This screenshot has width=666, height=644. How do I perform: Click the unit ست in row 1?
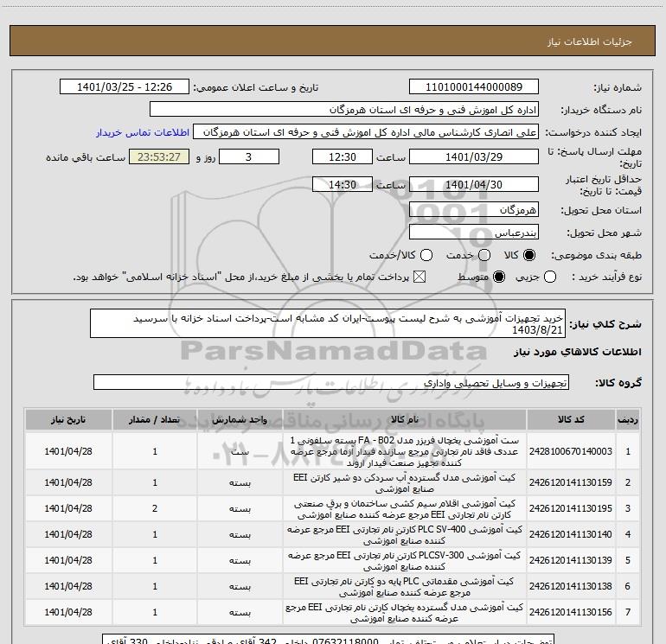pos(240,451)
